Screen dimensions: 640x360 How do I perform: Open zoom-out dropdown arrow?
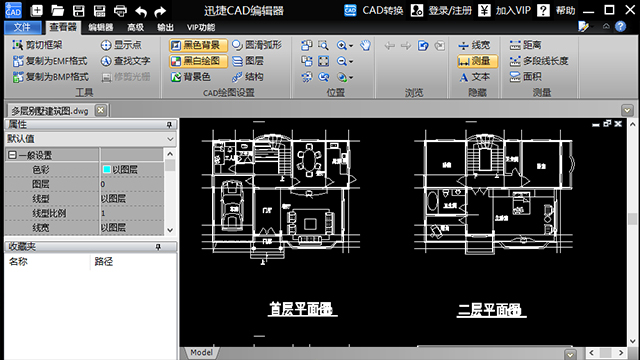click(x=351, y=62)
